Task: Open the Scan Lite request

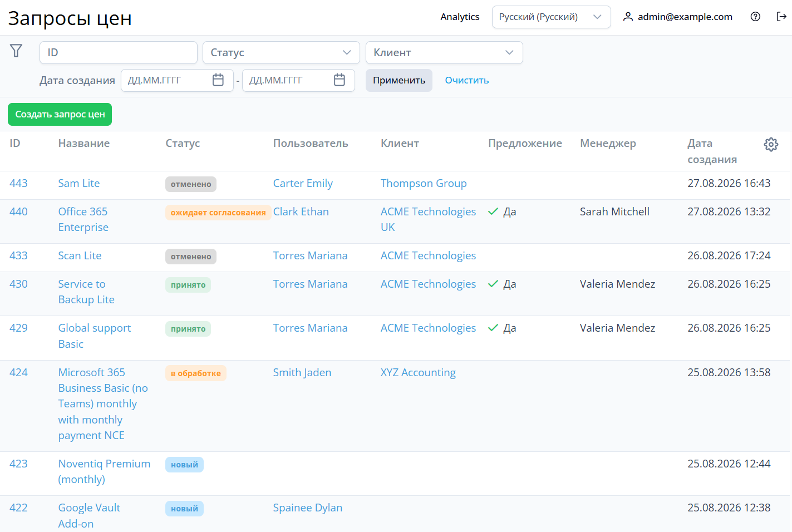Action: (x=80, y=255)
